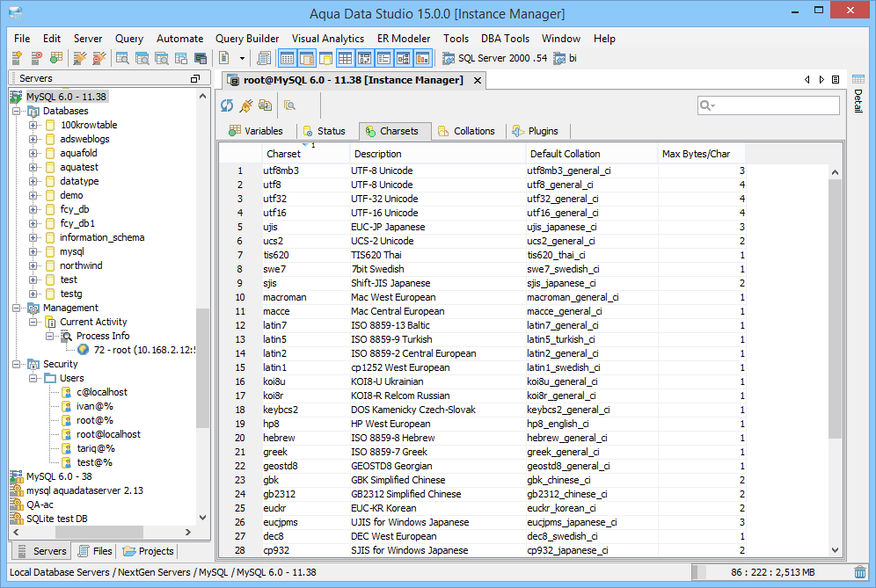876x588 pixels.
Task: Collapse the Databases tree node
Action: tap(16, 111)
